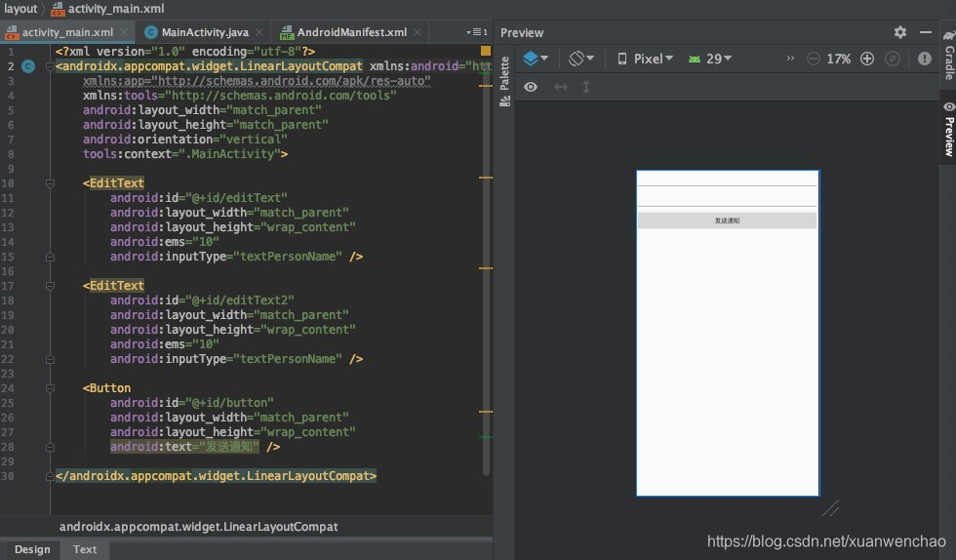
Task: Zoom out the layout preview
Action: [x=813, y=59]
